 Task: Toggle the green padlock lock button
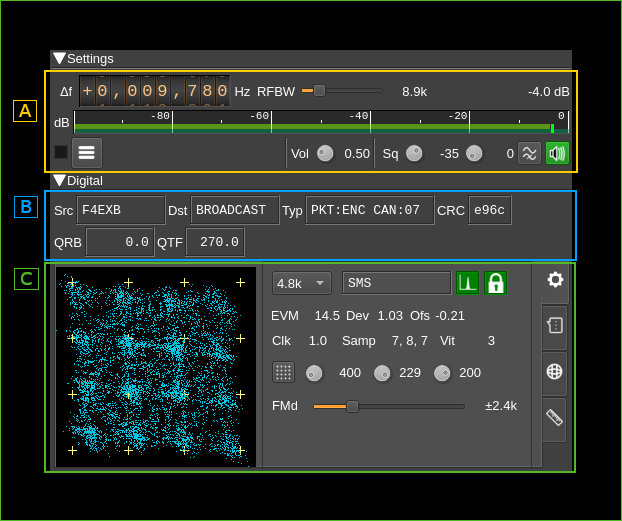tap(496, 283)
